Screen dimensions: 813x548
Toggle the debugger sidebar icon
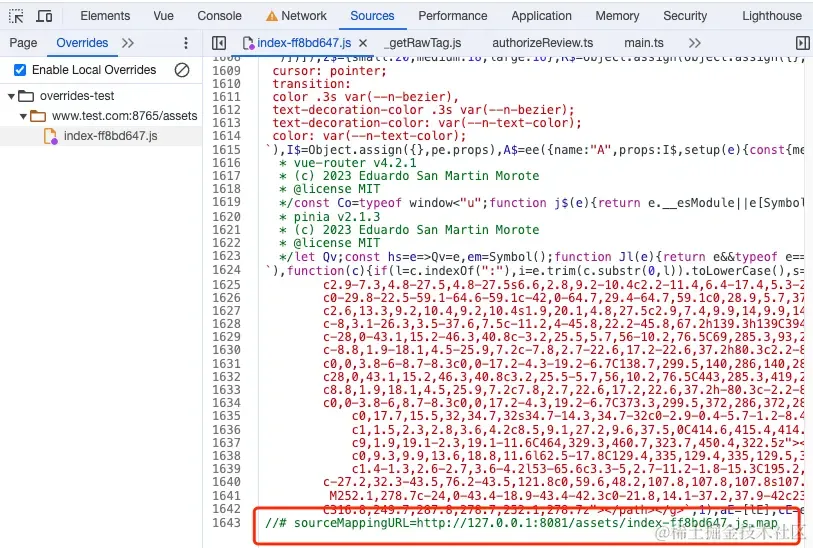[x=803, y=43]
